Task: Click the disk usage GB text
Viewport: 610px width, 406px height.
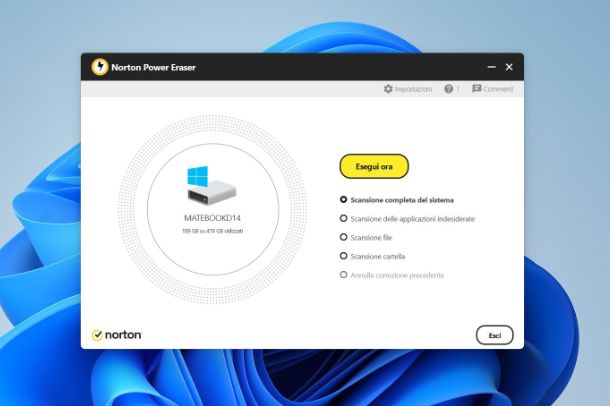Action: [x=212, y=231]
